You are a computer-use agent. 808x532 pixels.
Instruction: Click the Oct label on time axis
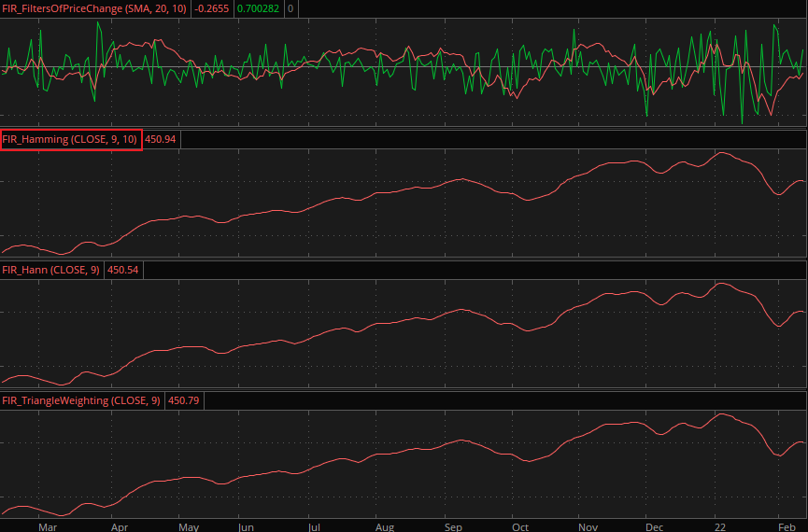coord(519,525)
